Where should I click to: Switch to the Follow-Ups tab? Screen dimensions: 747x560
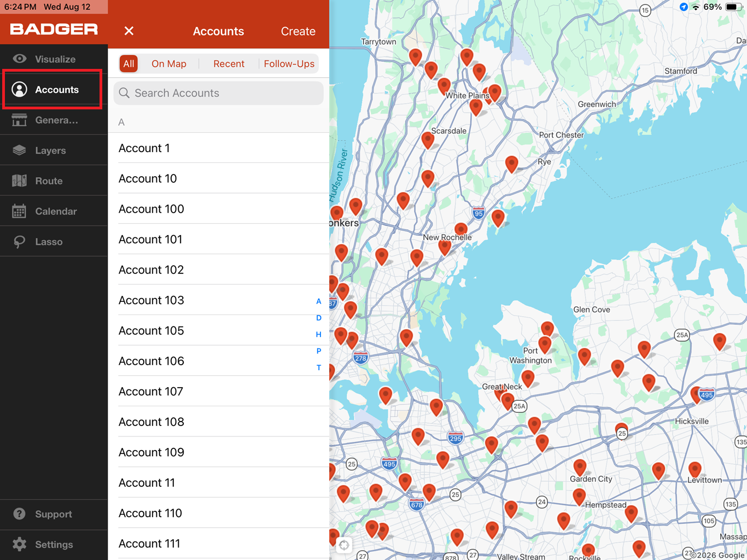289,64
